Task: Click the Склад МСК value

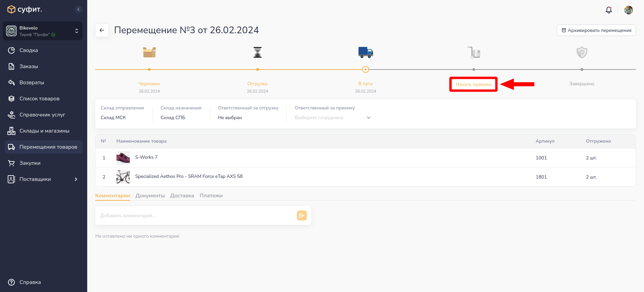Action: pos(113,118)
